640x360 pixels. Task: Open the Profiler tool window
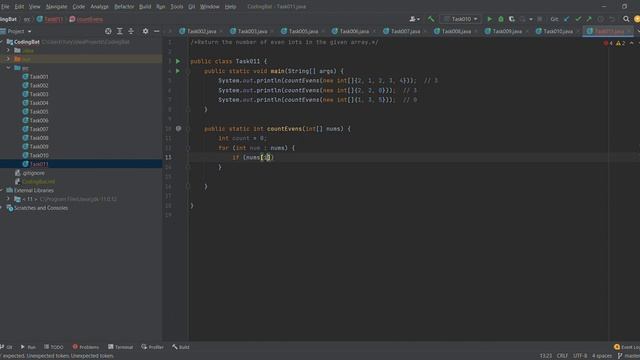pos(153,347)
